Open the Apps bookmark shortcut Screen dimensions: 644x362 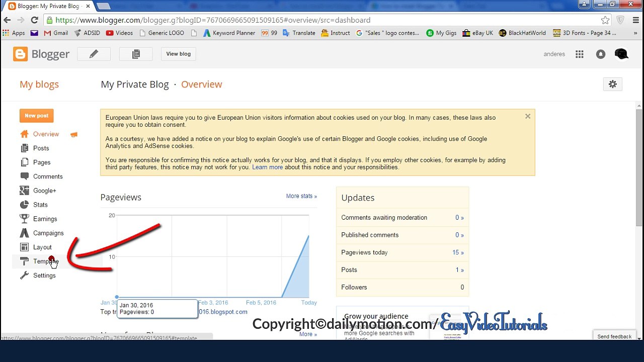(14, 33)
